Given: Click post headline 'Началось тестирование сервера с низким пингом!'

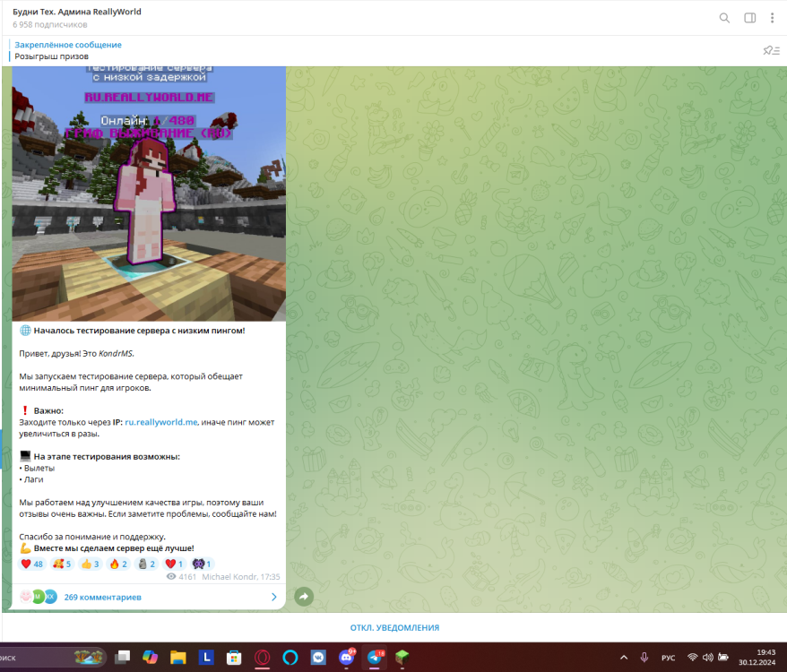Looking at the screenshot, I should click(x=140, y=331).
